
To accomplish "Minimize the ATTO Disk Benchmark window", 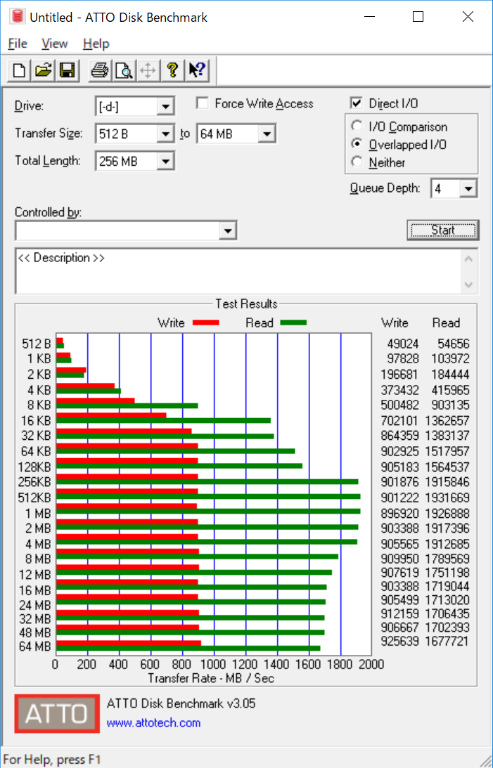I will click(x=371, y=17).
